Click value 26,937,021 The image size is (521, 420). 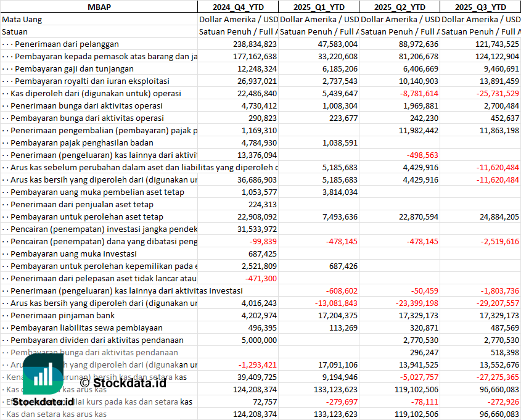pyautogui.click(x=257, y=81)
